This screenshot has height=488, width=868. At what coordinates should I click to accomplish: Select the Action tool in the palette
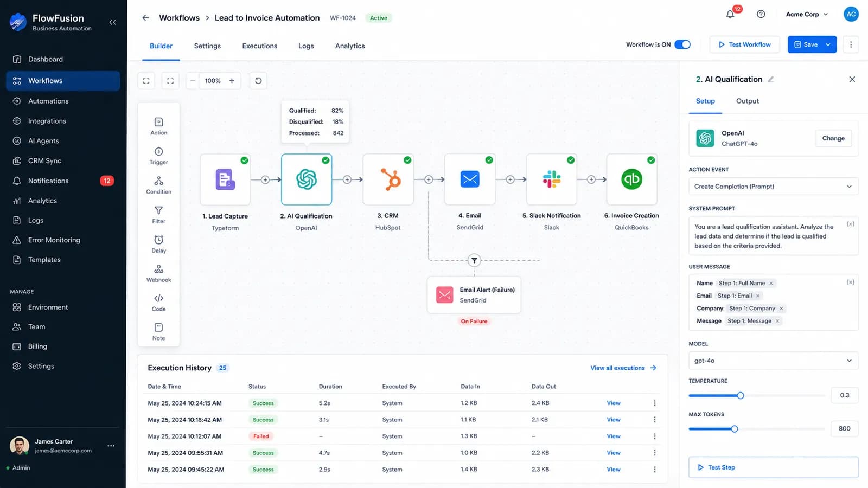[158, 126]
